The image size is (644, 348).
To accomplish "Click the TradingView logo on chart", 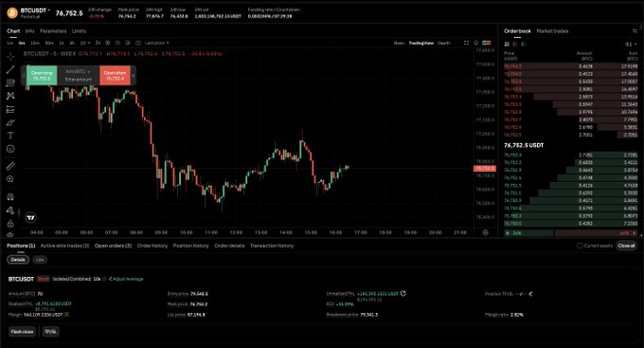I will (31, 217).
